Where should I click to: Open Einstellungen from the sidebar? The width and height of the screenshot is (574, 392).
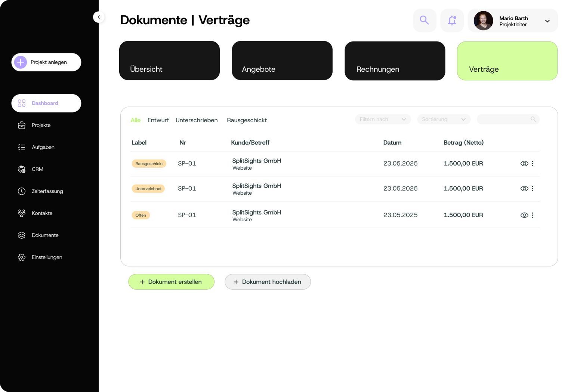[x=47, y=257]
